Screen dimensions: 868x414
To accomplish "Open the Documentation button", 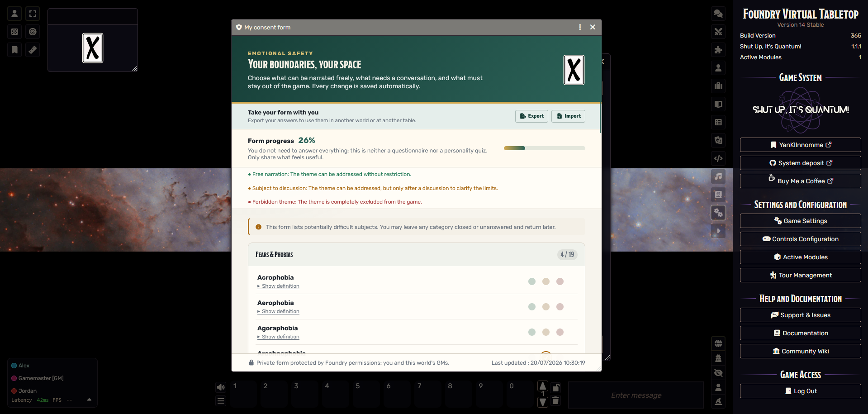I will pyautogui.click(x=801, y=333).
